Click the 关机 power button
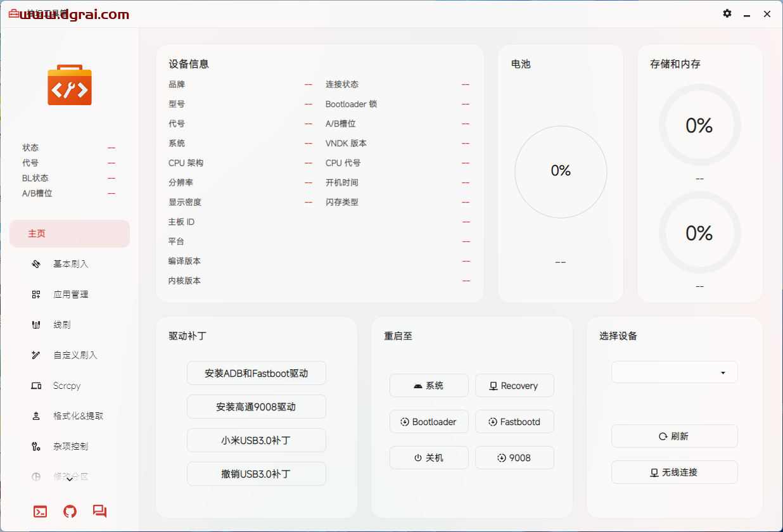This screenshot has width=783, height=532. [429, 458]
